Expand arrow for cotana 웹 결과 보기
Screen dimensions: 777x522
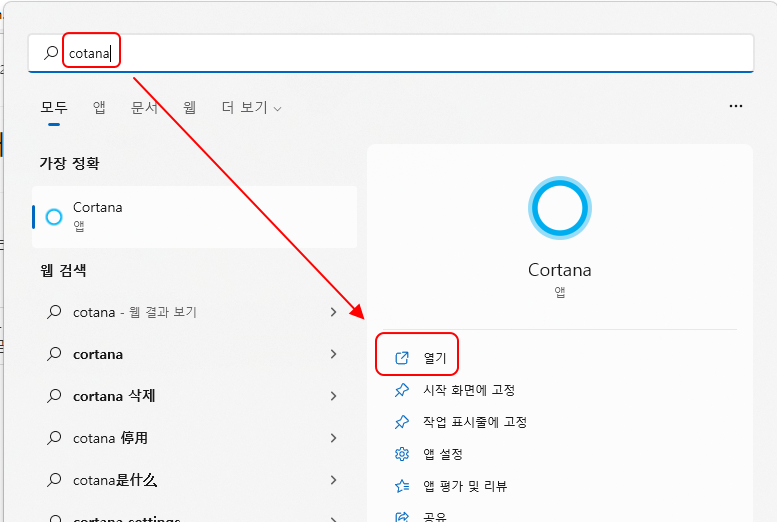pyautogui.click(x=333, y=312)
